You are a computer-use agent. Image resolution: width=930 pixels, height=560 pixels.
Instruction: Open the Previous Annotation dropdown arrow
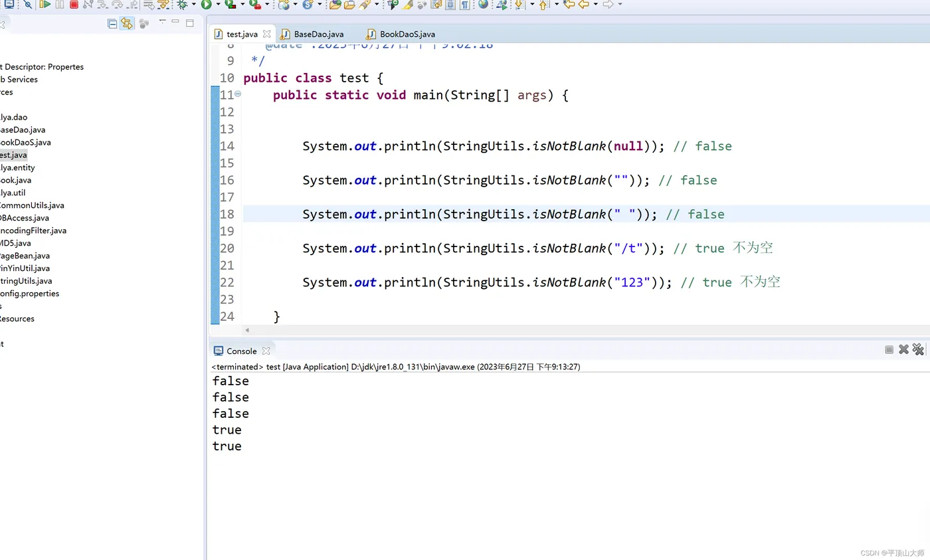click(x=556, y=5)
